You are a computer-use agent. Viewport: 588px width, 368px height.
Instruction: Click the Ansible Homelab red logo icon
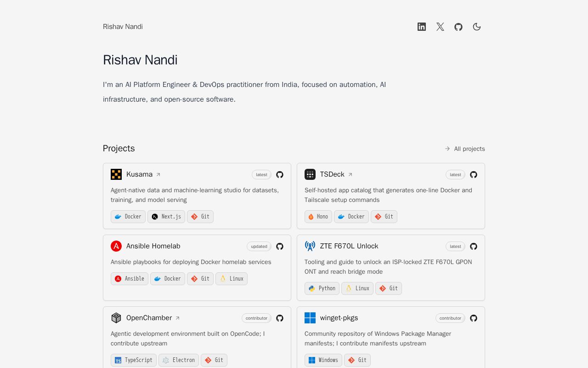[116, 246]
